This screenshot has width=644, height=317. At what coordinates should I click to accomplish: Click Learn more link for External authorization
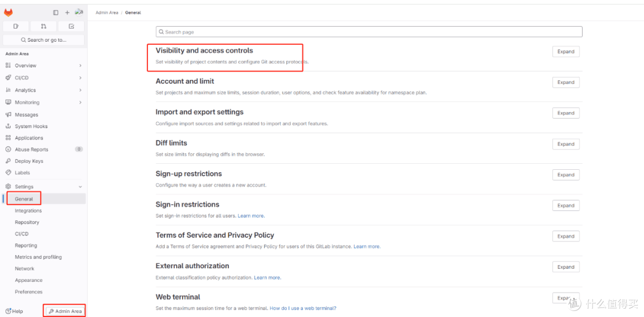point(267,278)
